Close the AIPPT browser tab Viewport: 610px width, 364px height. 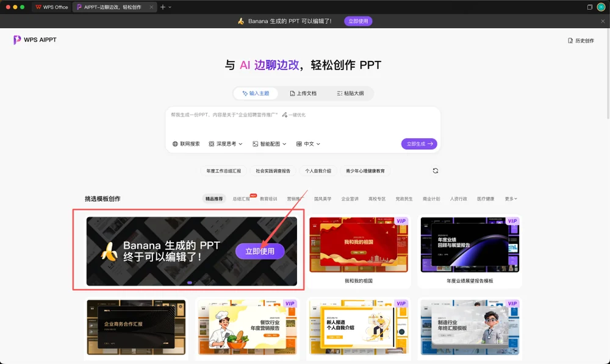(x=151, y=7)
